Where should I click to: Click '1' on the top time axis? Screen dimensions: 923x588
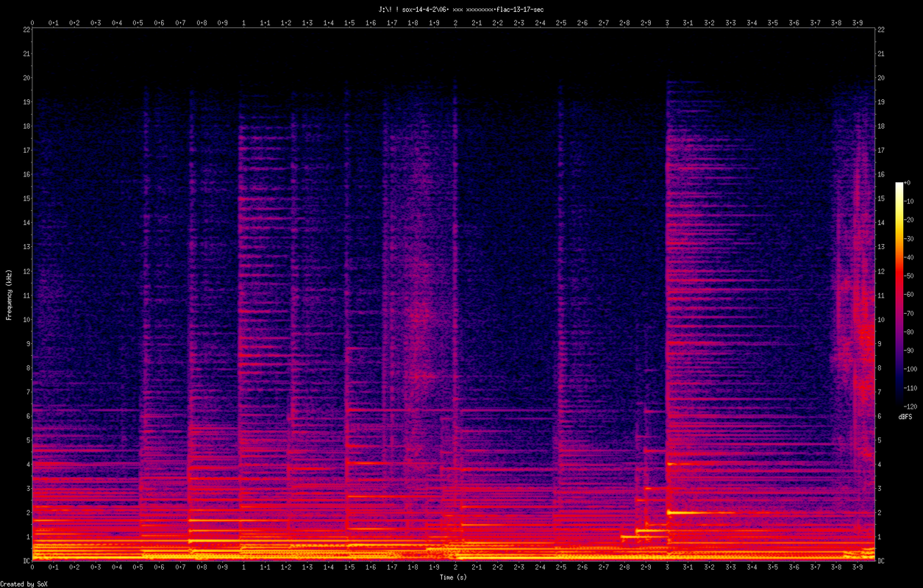click(244, 23)
